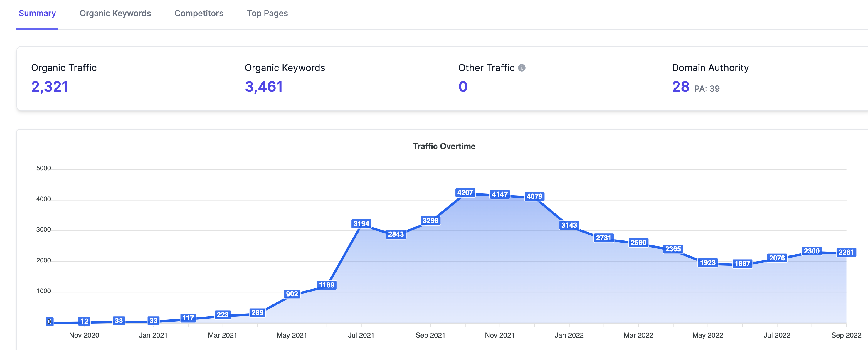Click the Organic Traffic value 2,321
The height and width of the screenshot is (350, 868).
click(50, 87)
